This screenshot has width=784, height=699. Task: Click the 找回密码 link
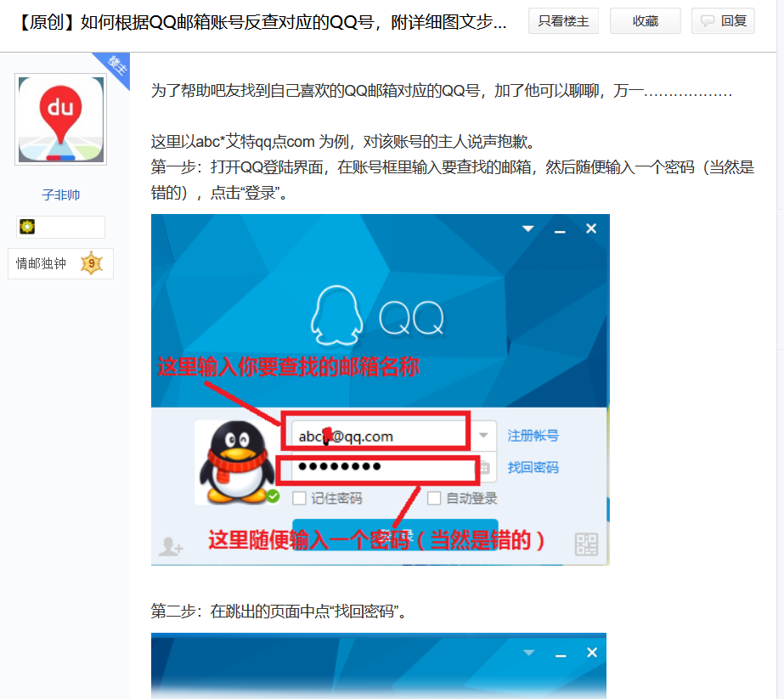pyautogui.click(x=533, y=467)
